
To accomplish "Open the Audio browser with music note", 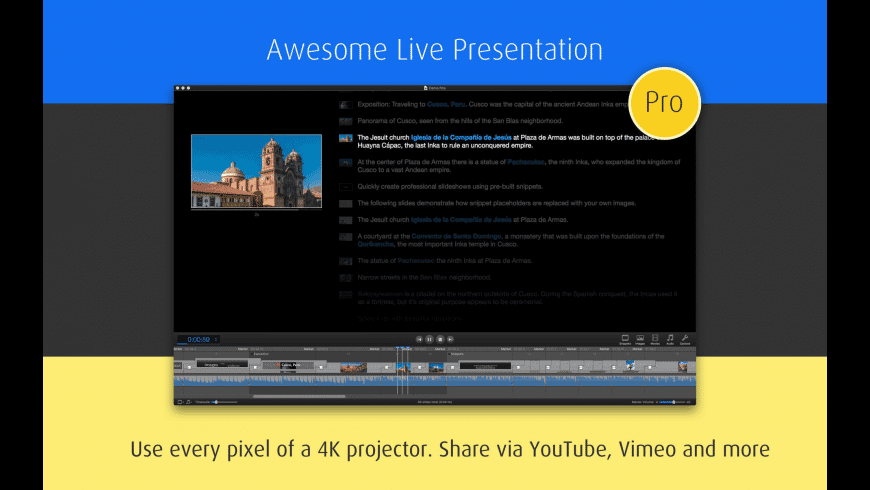I will (670, 339).
